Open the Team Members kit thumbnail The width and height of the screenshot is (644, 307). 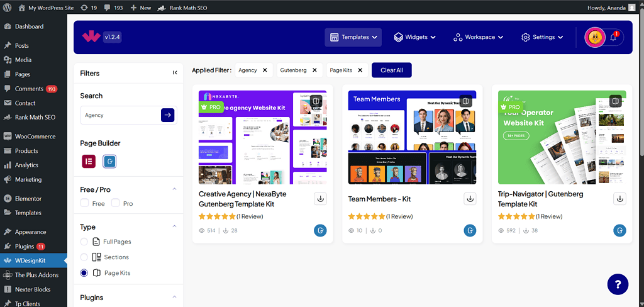[x=413, y=137]
